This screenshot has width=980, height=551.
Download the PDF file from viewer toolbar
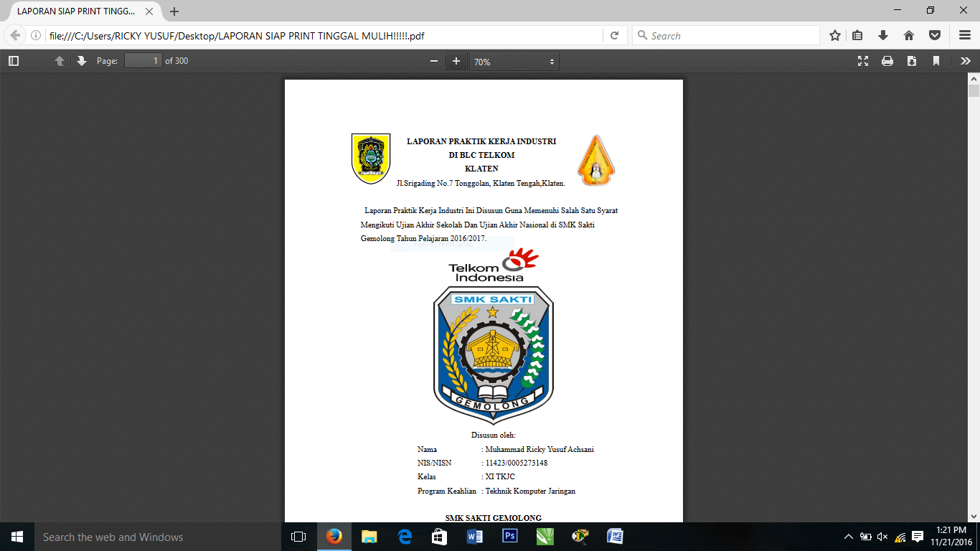(x=912, y=61)
